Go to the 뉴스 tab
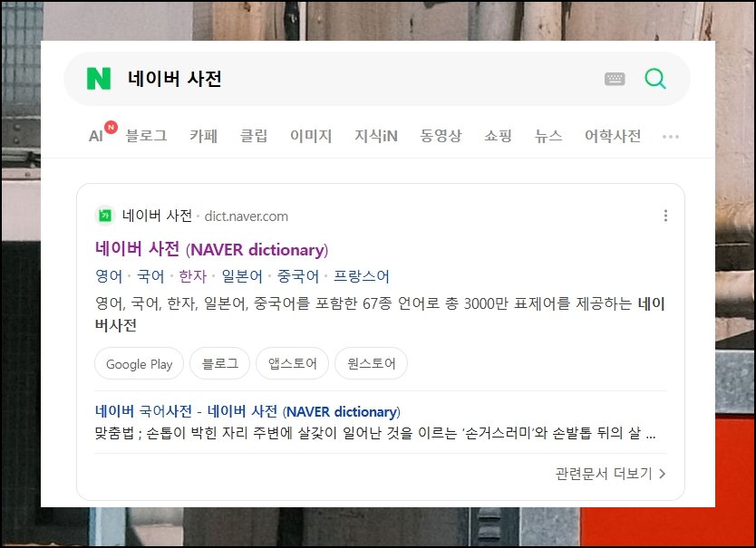Image resolution: width=756 pixels, height=548 pixels. 548,136
